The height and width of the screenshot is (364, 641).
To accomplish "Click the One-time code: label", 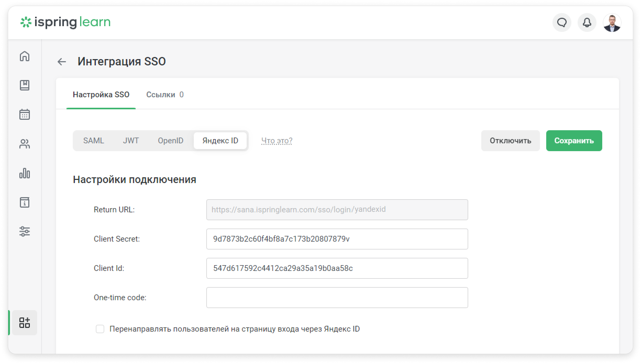I will [x=120, y=298].
